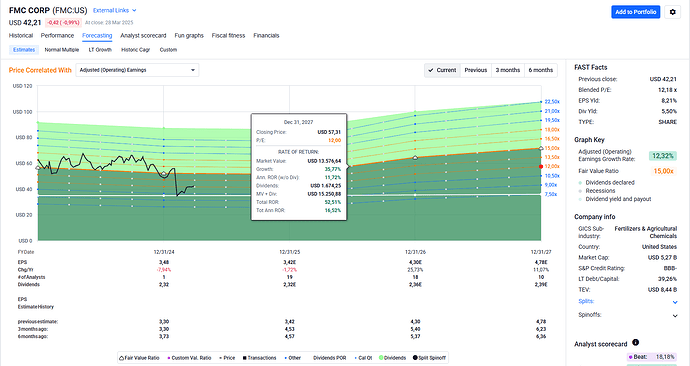Viewport: 690px width, 366px height.
Task: Click the white triangle marker at 12/31/26
Action: 415,157
